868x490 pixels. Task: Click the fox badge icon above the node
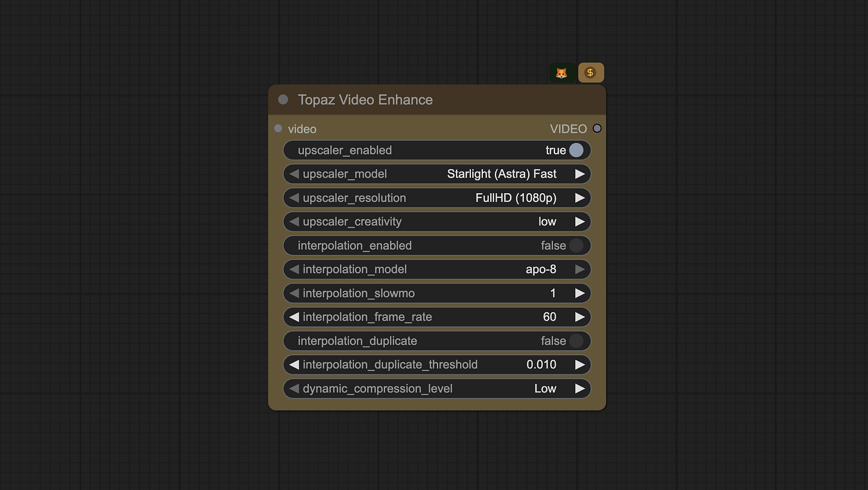coord(562,73)
